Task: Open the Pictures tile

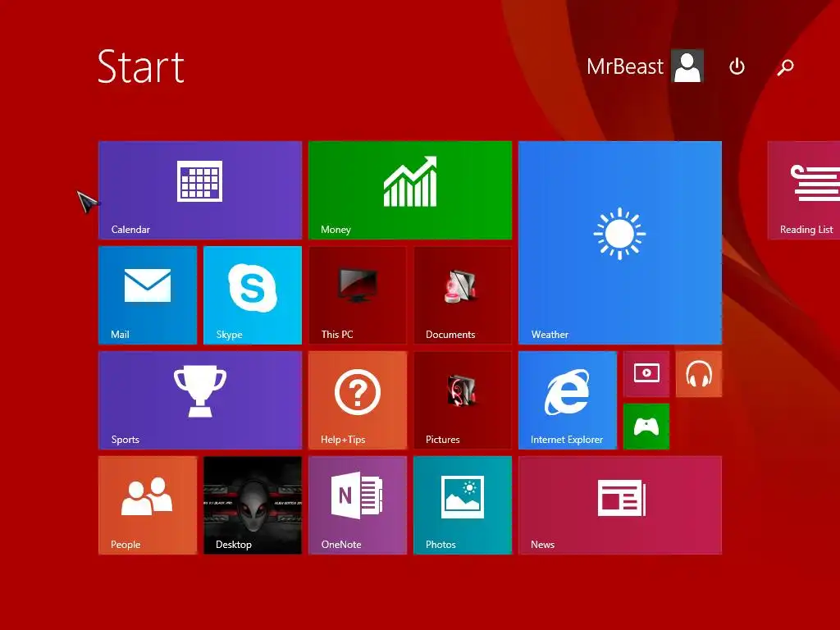Action: coord(463,400)
